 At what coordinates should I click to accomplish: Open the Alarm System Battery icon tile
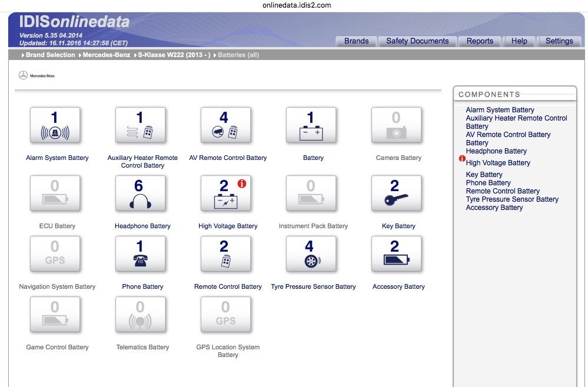[55, 125]
